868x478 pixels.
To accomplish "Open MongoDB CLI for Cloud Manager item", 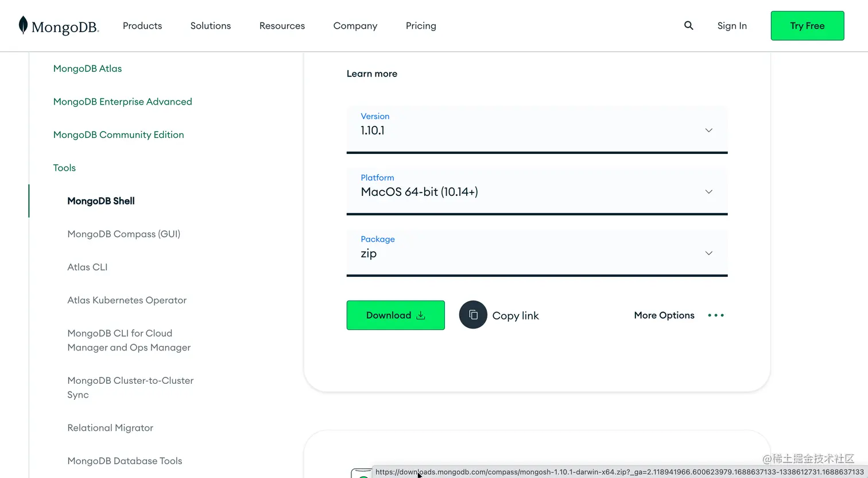I will [129, 340].
